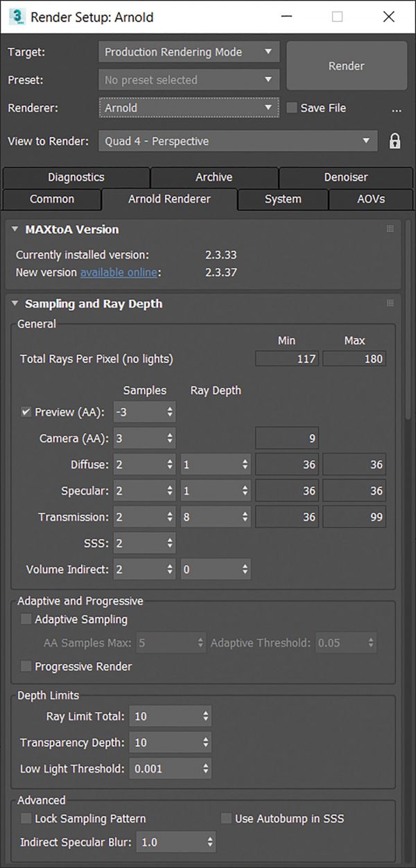Switch to the Common tab

click(52, 199)
